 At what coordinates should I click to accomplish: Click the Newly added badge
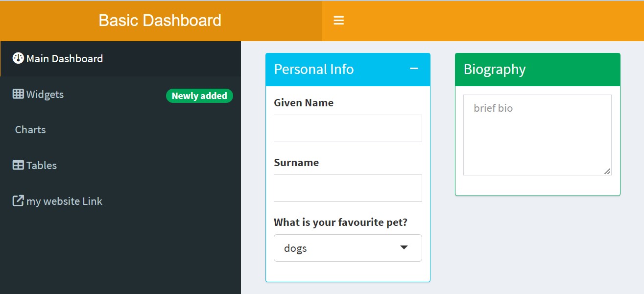click(x=199, y=96)
